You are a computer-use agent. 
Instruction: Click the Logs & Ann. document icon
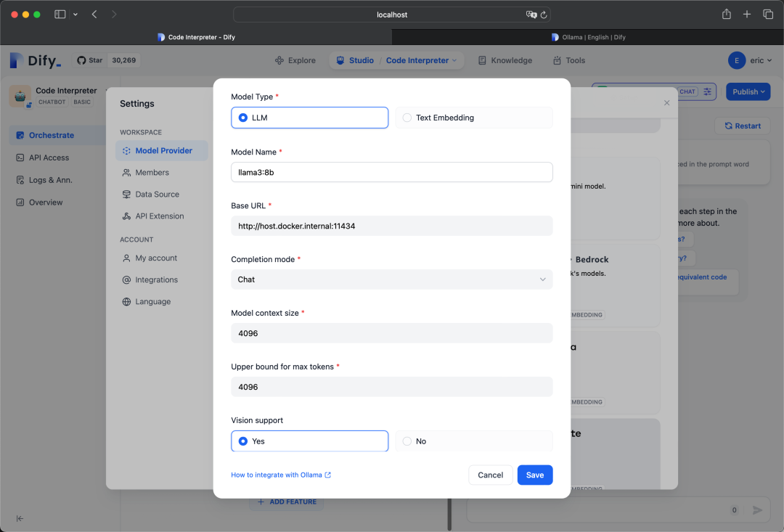coord(20,180)
